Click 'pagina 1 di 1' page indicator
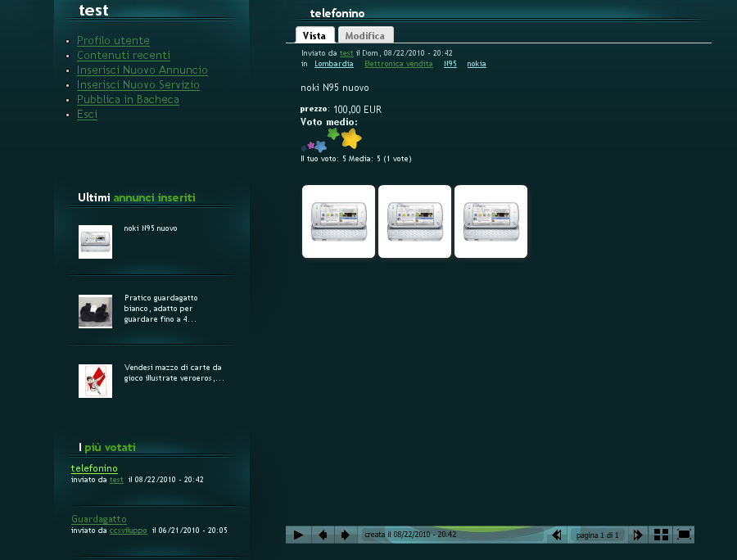The width and height of the screenshot is (737, 560). 598,535
